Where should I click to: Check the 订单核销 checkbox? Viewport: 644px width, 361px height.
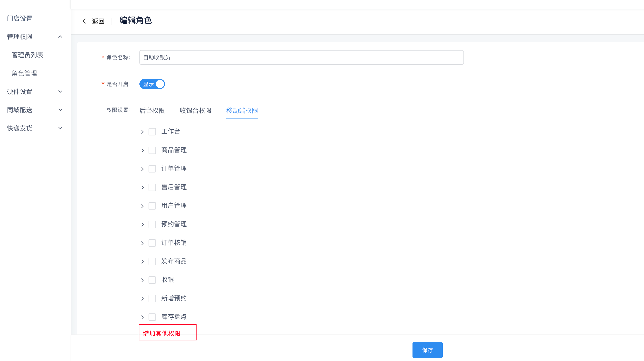click(x=152, y=243)
